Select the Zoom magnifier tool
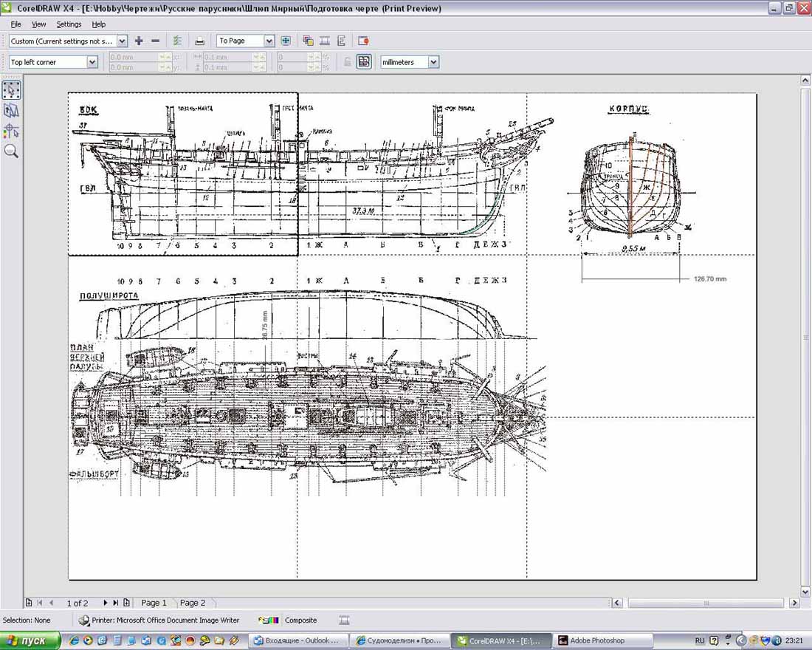 point(11,151)
